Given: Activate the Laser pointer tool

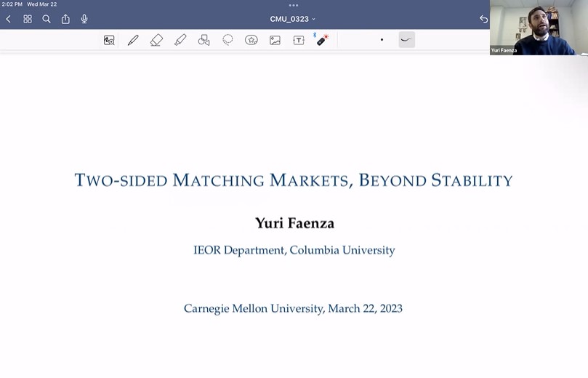Looking at the screenshot, I should 321,39.
